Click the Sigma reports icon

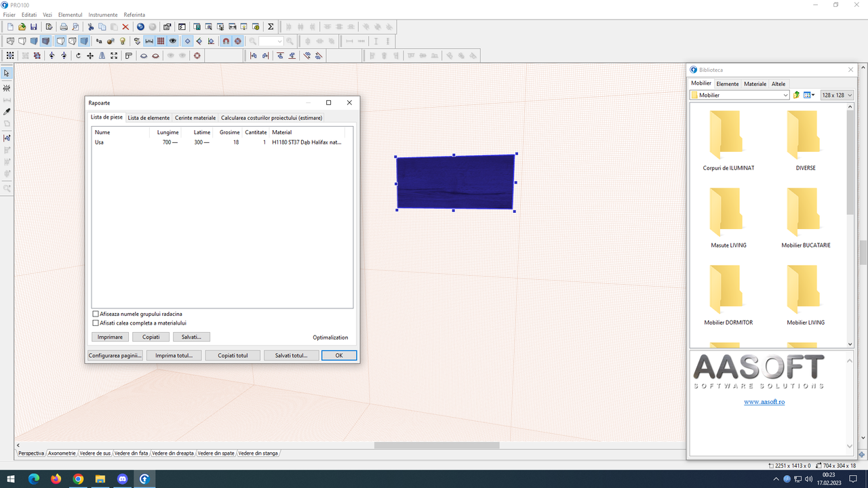pyautogui.click(x=271, y=27)
